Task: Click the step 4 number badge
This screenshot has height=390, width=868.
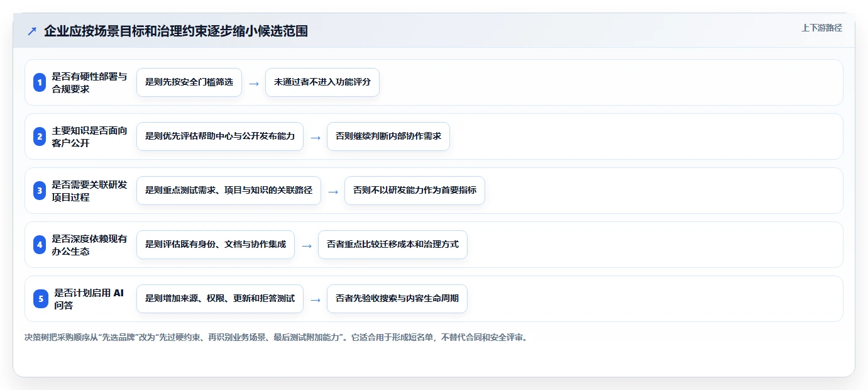Action: tap(40, 245)
